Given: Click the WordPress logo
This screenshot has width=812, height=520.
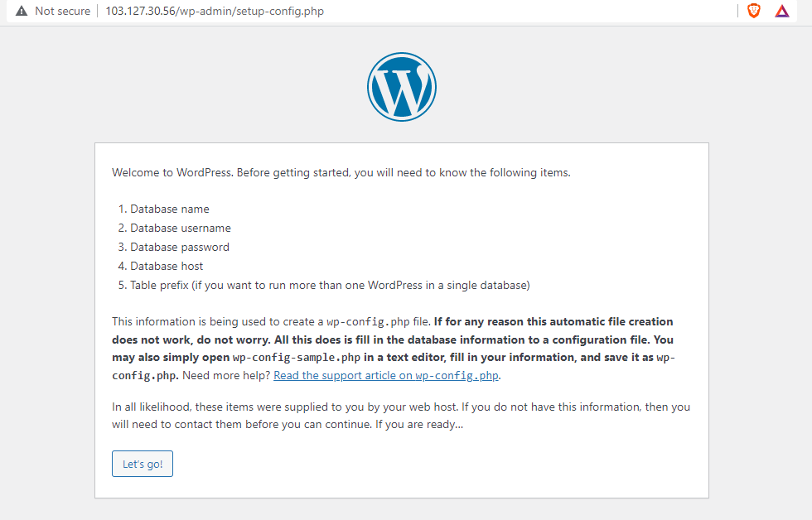Looking at the screenshot, I should pos(402,87).
